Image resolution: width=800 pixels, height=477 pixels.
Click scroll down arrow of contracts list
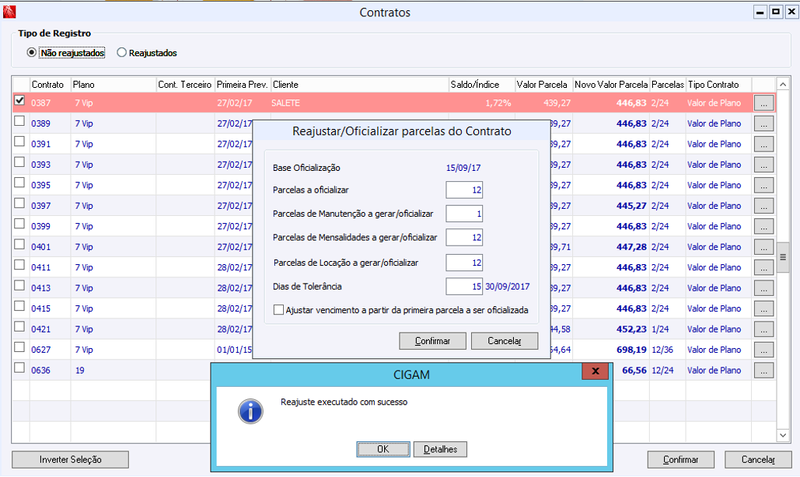coord(783,435)
